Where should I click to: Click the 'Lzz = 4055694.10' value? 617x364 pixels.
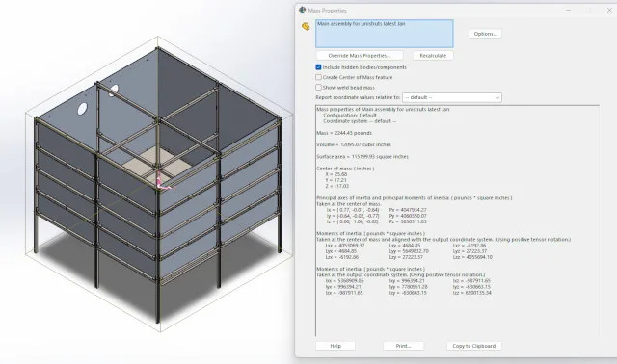(x=472, y=257)
